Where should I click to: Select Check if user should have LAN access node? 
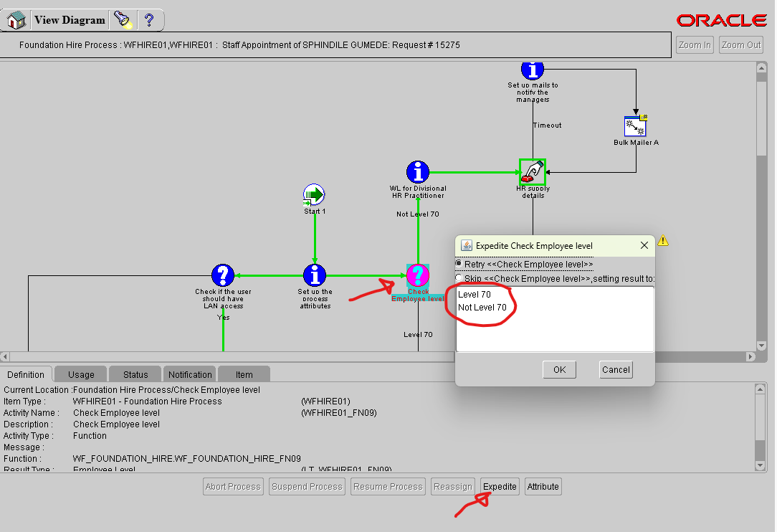pyautogui.click(x=223, y=275)
